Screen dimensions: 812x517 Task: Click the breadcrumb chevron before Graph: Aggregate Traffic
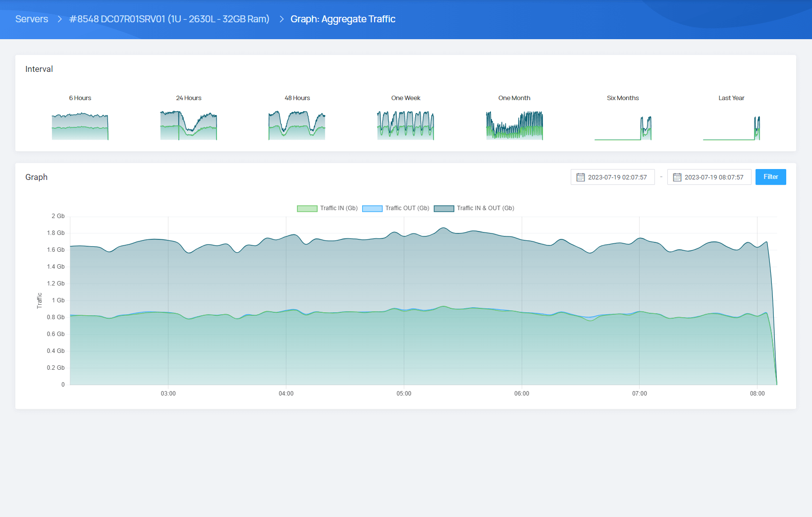pos(281,19)
